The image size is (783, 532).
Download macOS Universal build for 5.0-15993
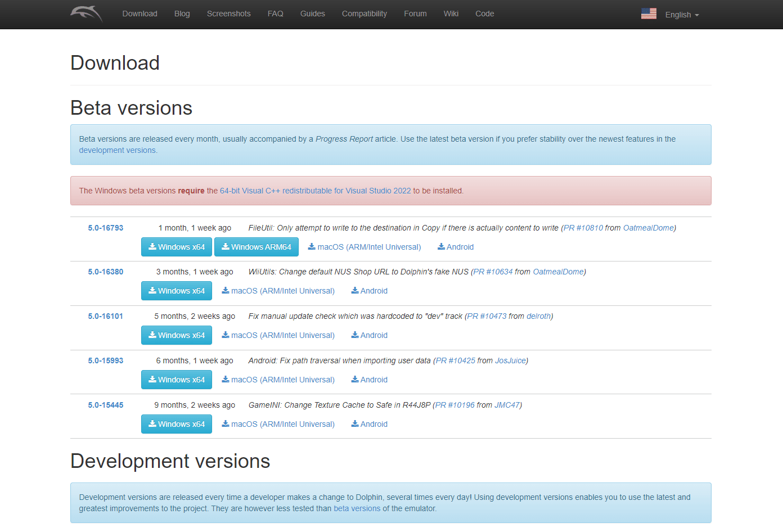pyautogui.click(x=278, y=380)
